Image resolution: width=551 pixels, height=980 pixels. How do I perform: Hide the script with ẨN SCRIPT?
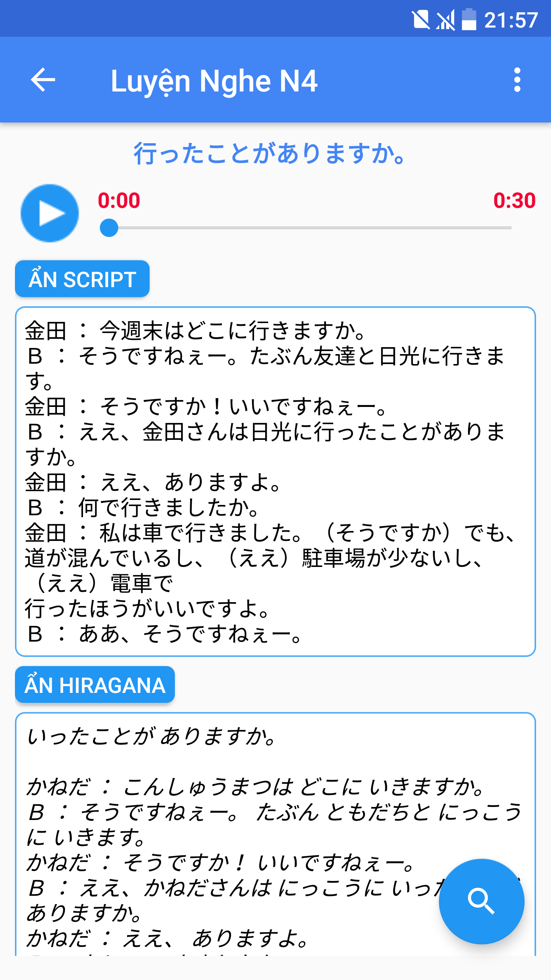(82, 279)
